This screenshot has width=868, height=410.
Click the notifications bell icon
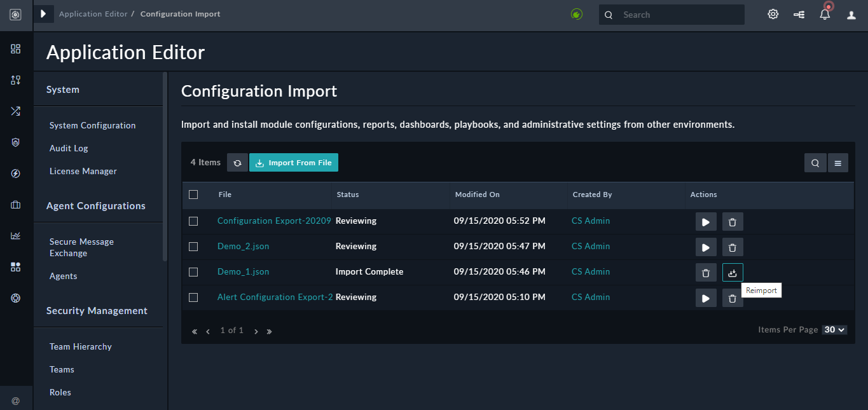click(825, 14)
